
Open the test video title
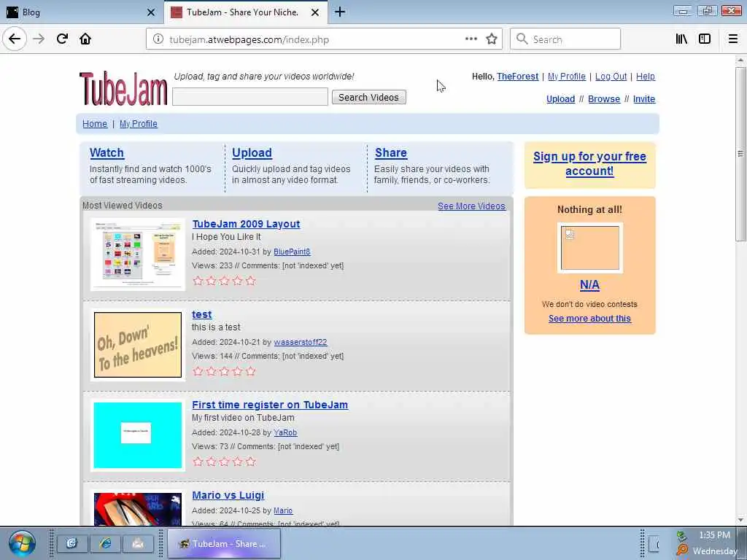pos(202,314)
